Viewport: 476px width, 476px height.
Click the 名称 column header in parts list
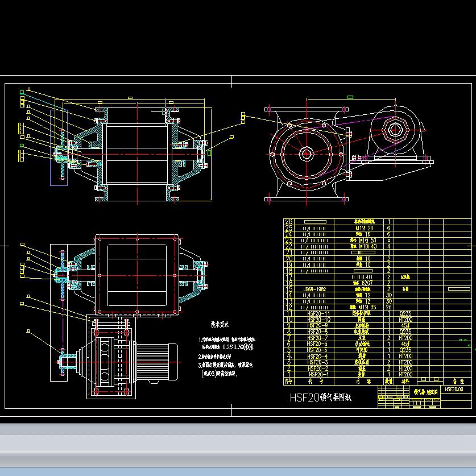tap(362, 381)
